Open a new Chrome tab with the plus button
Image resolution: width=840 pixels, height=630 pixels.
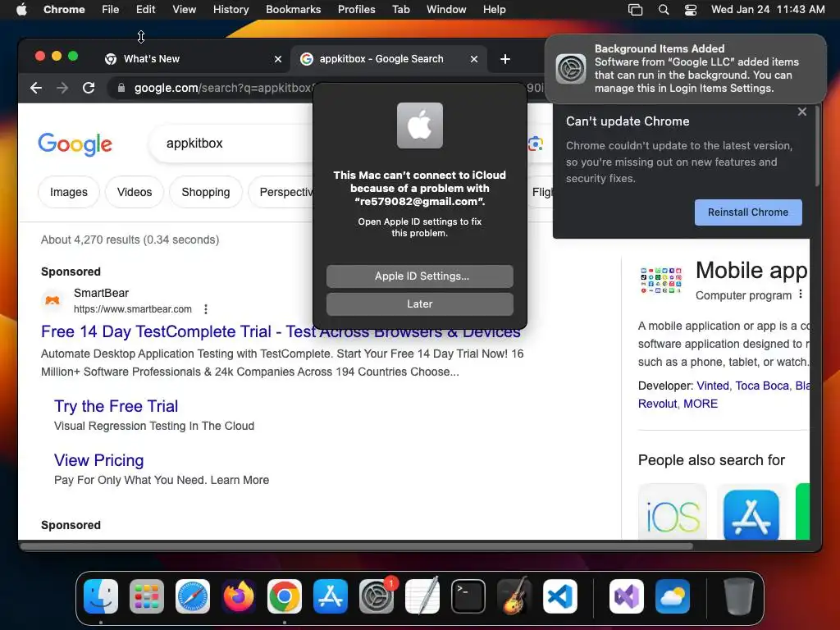click(x=504, y=59)
